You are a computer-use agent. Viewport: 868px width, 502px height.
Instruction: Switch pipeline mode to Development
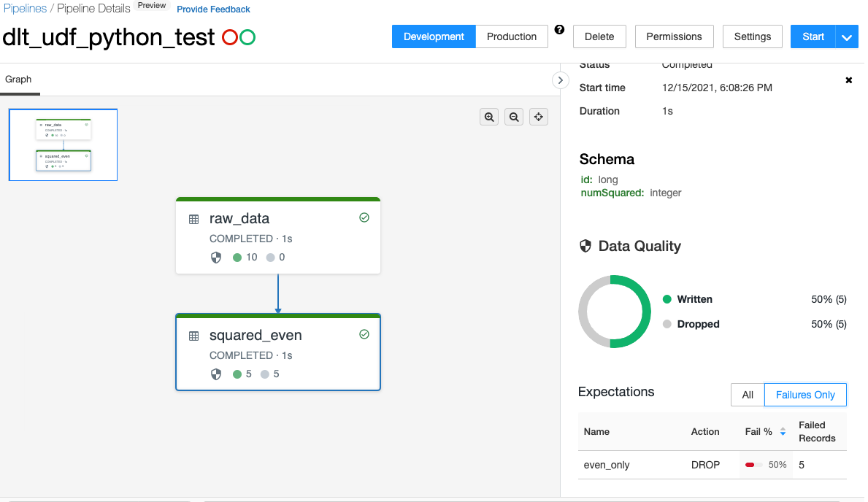tap(434, 36)
